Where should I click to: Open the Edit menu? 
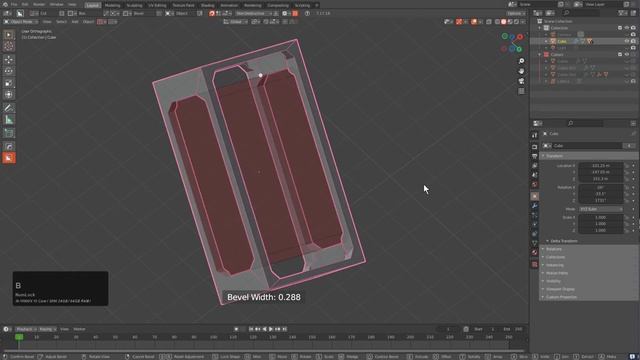(x=25, y=4)
